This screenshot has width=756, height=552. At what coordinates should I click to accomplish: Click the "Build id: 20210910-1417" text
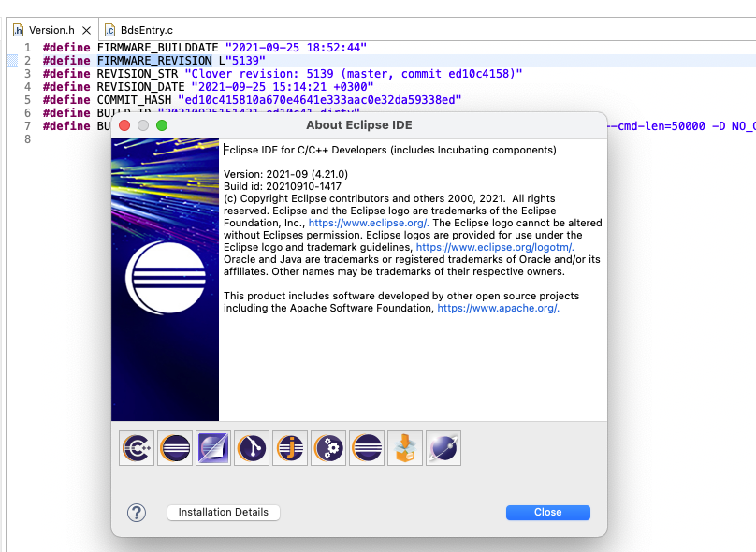283,186
